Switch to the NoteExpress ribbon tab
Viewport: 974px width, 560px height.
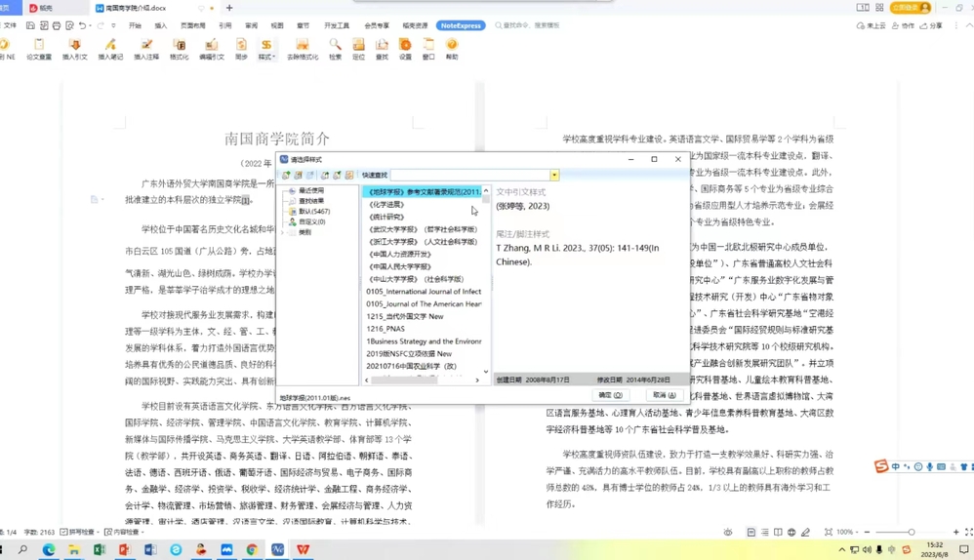461,25
